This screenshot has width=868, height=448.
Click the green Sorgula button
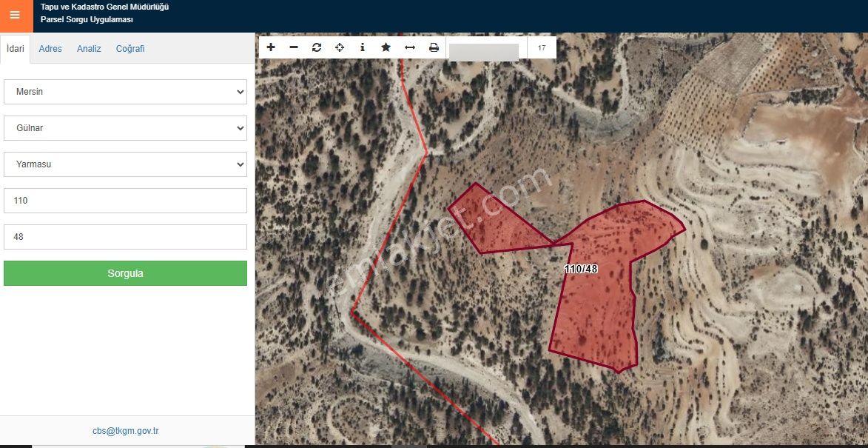coord(125,273)
